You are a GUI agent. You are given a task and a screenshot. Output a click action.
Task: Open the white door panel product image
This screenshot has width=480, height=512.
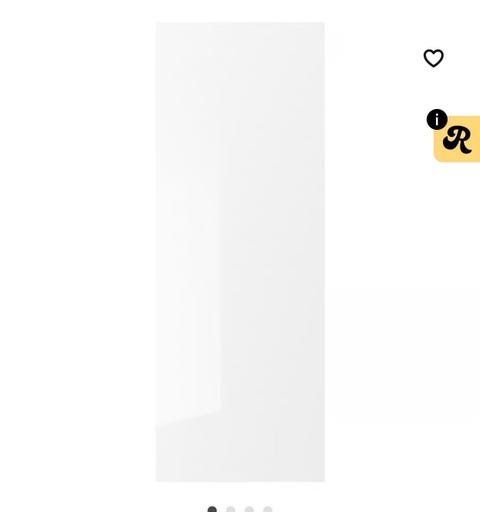[x=240, y=252]
